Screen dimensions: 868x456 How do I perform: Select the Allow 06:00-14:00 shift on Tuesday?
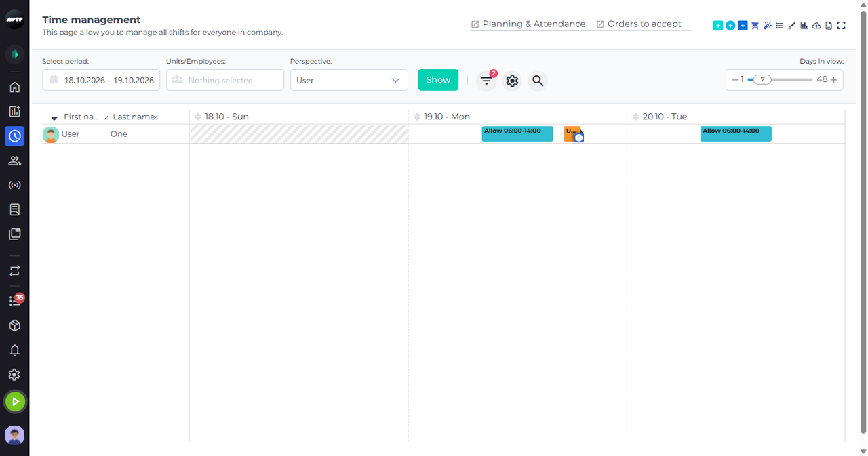736,133
